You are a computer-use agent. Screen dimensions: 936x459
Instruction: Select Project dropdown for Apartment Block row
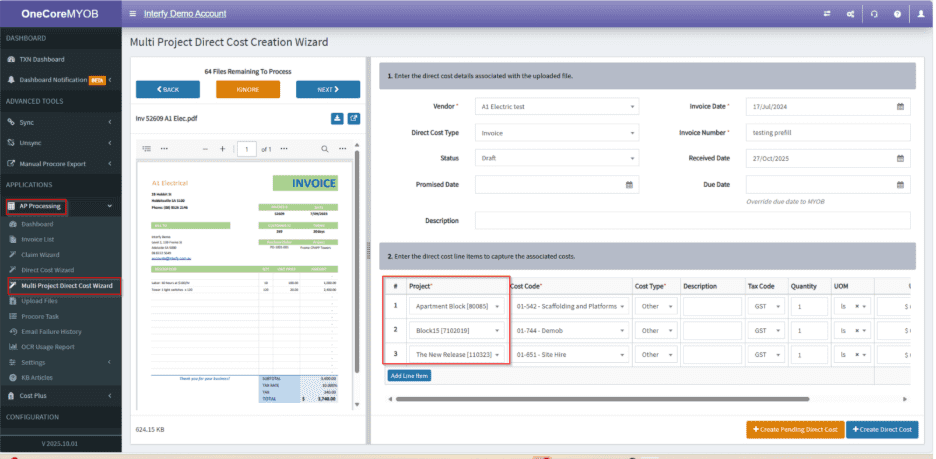456,305
